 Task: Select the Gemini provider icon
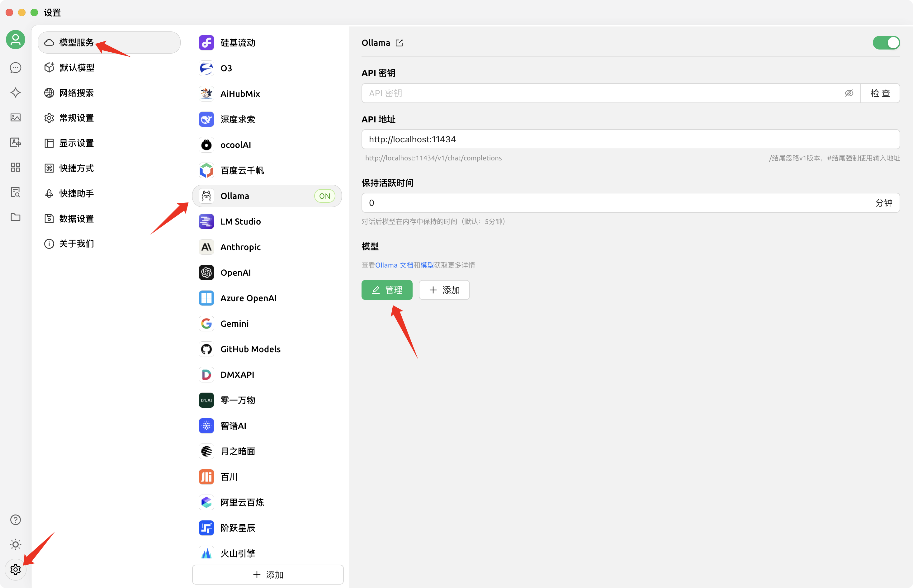pos(206,324)
